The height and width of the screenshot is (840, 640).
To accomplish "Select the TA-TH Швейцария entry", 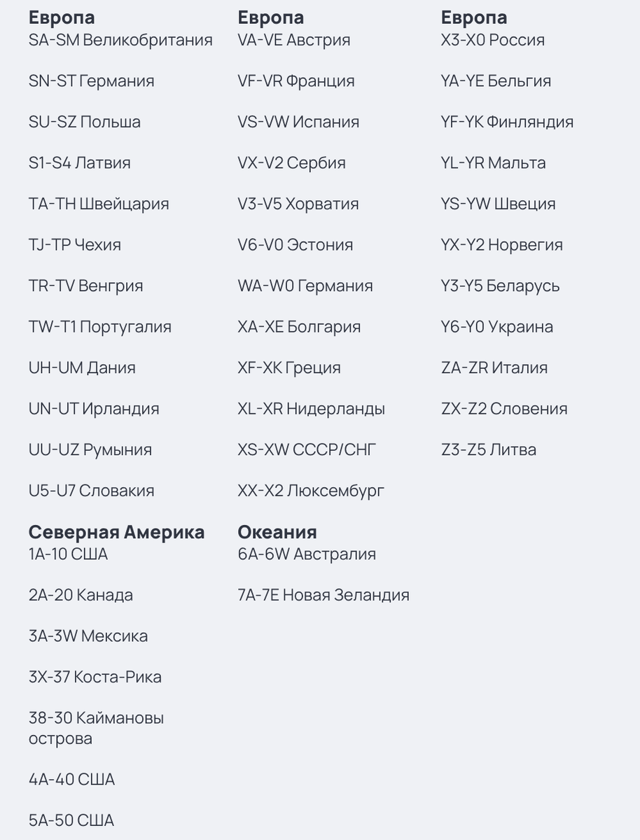I will [x=99, y=204].
